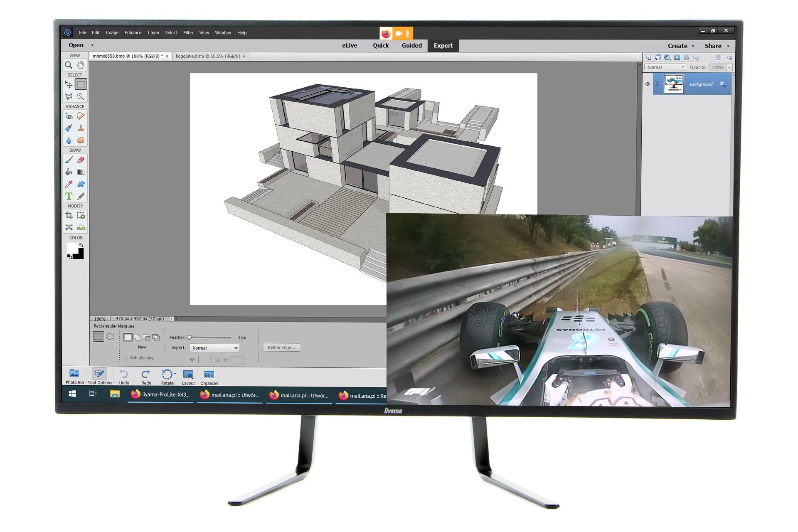This screenshot has height=532, width=798.
Task: Toggle the Tool Options panel
Action: coord(100,377)
